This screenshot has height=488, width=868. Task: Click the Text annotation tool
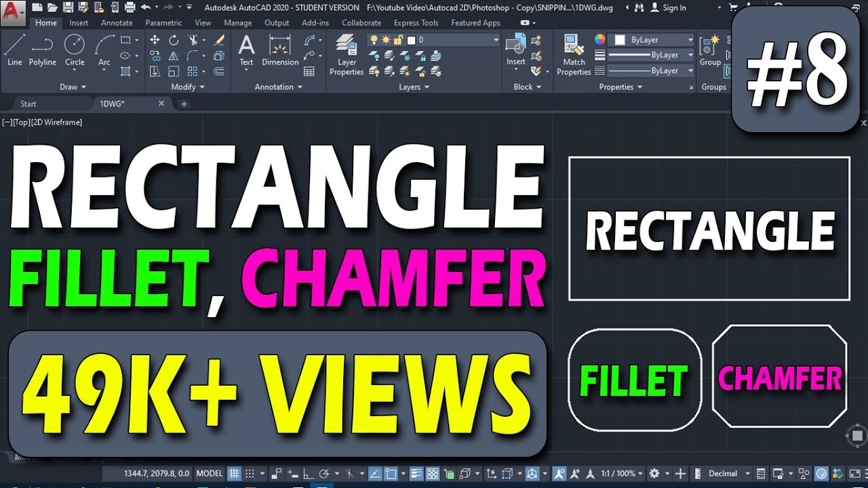coord(246,50)
